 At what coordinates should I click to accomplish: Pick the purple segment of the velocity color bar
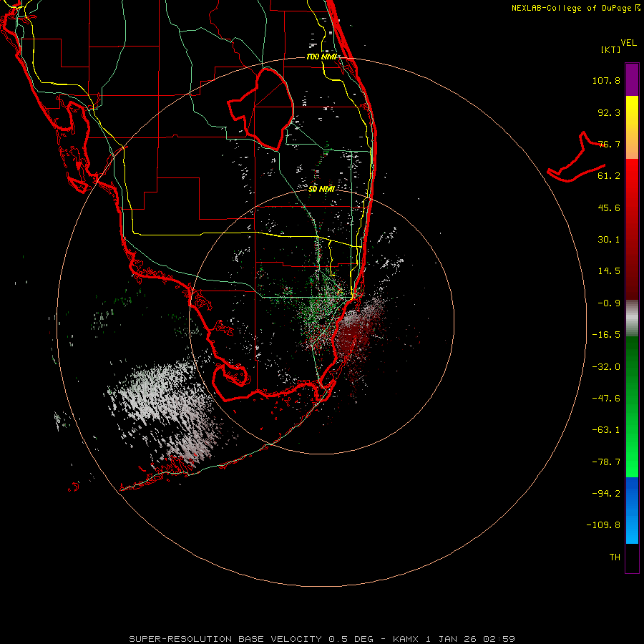632,79
